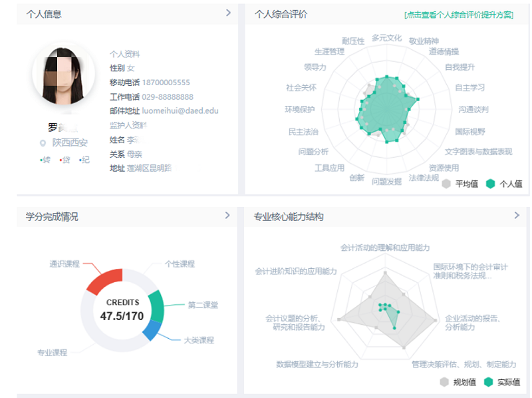Click the green-dot 转 tag
The width and height of the screenshot is (532, 398).
click(45, 160)
